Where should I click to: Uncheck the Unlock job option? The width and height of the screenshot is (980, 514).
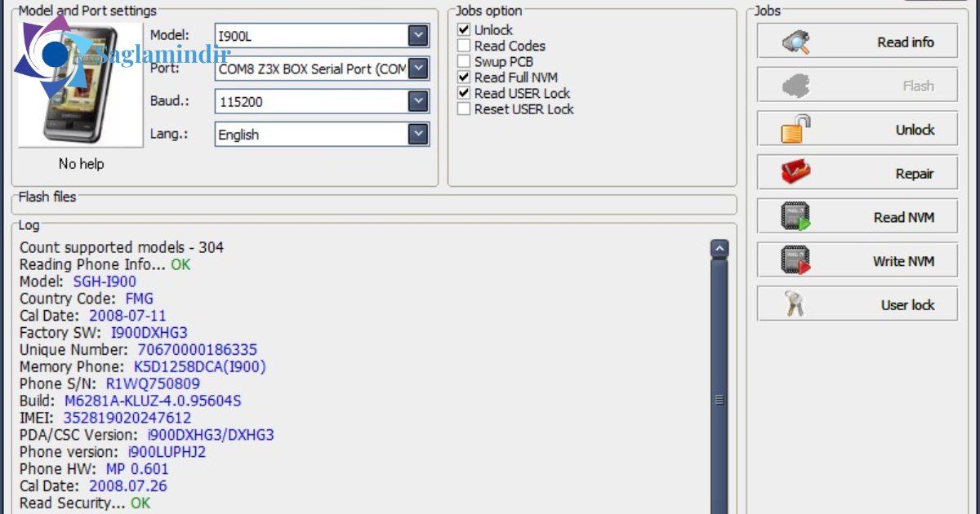coord(464,30)
